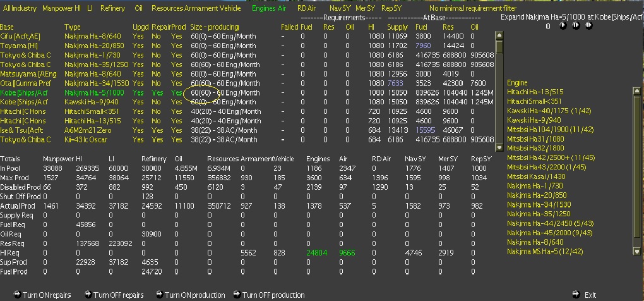Viewport: 644px width, 301px height.
Task: Select the Resources filter
Action: (x=167, y=8)
